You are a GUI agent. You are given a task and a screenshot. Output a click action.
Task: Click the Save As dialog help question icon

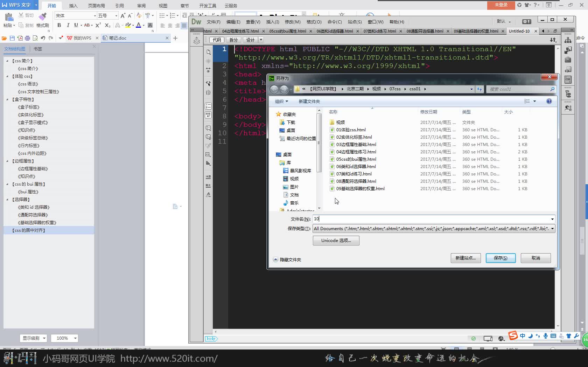pyautogui.click(x=549, y=101)
